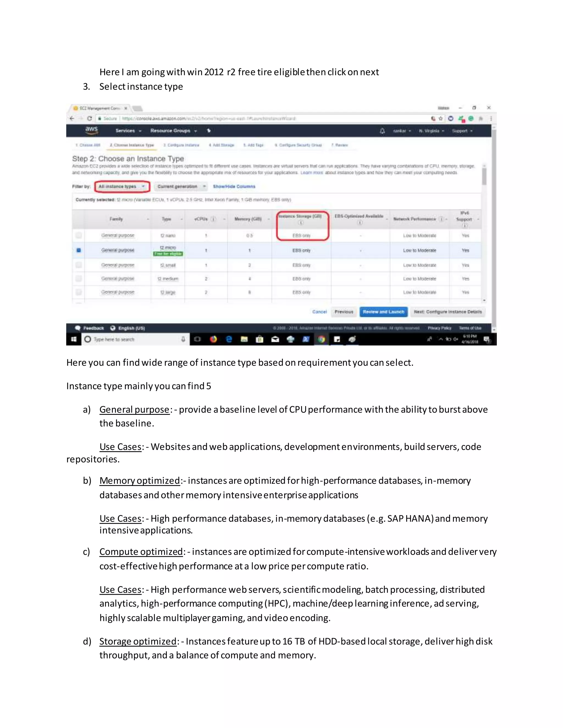Select the t2.large instance checkbox
The image size is (563, 728).
click(x=79, y=292)
